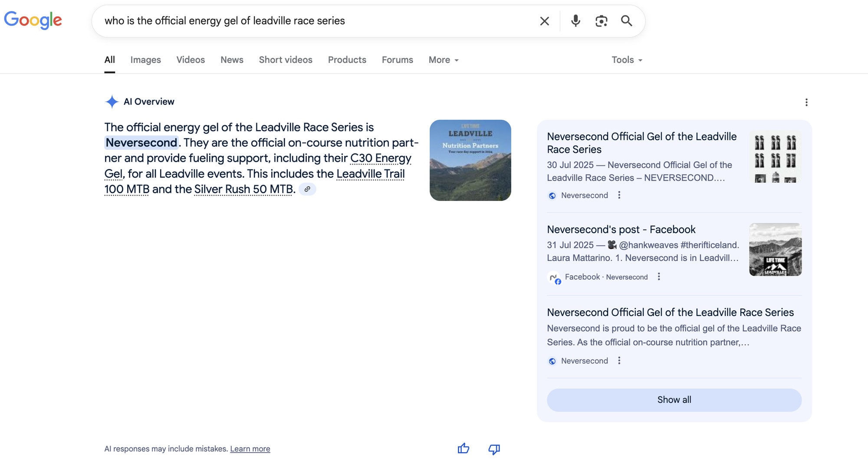Submit search with magnifying glass icon

[626, 21]
